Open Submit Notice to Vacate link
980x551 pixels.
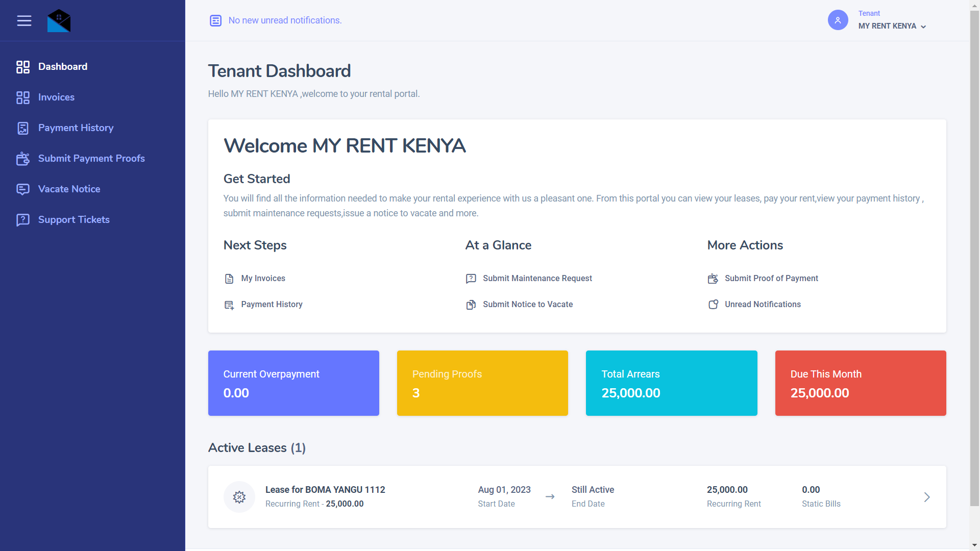(528, 305)
